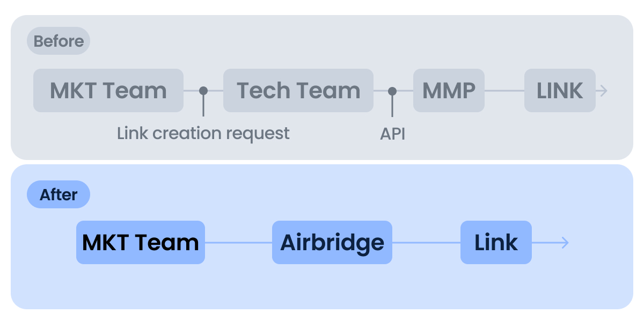
Task: Click the dot marker above Link creation request
Action: click(x=203, y=91)
